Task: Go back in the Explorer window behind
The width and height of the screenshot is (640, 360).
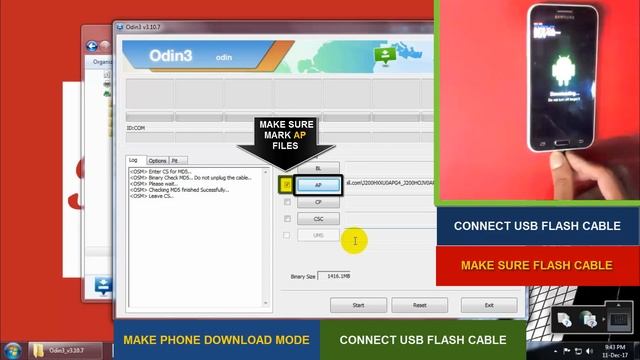Action: (92, 46)
